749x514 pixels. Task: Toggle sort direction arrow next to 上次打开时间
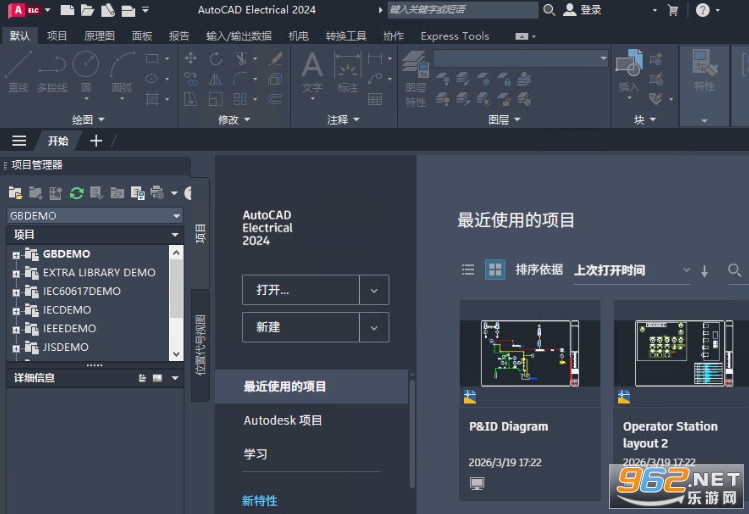[705, 271]
